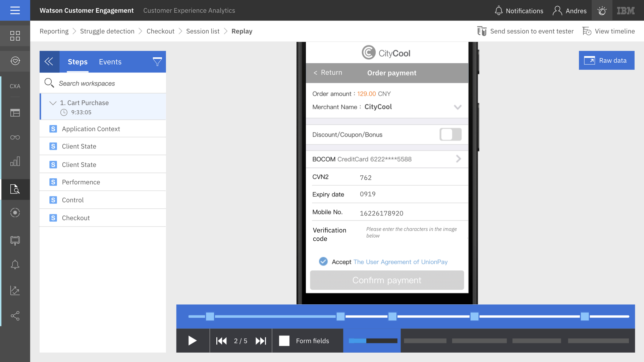Click the Mobile No. value 16226178920
The image size is (644, 362).
[x=381, y=213]
